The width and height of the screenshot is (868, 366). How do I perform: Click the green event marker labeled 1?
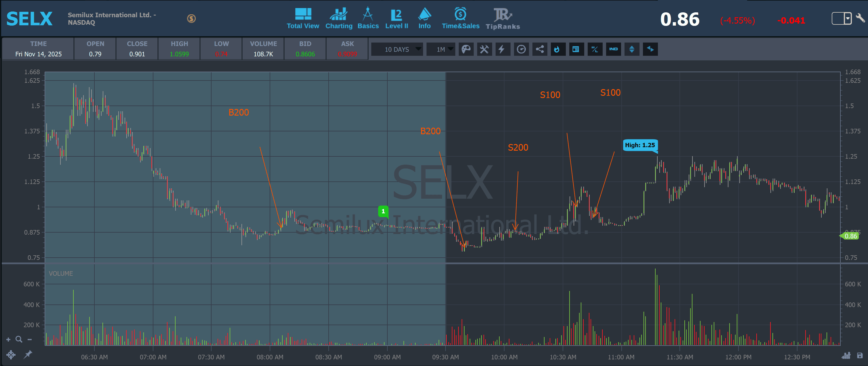click(383, 211)
